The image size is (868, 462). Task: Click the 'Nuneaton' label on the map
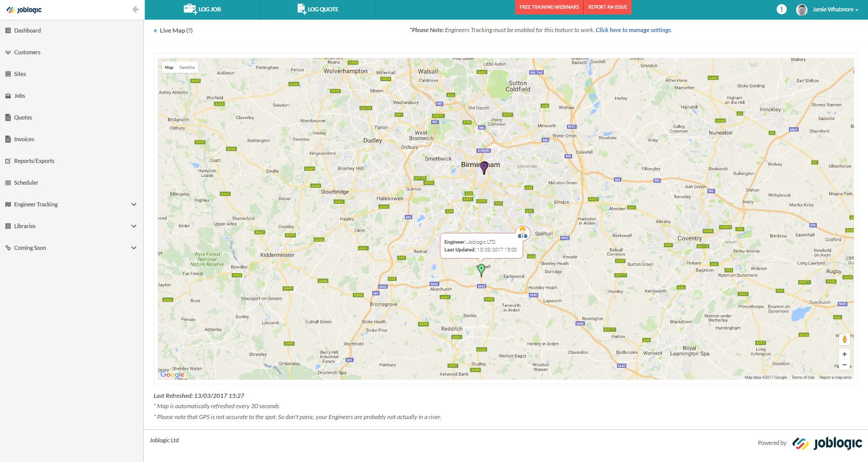click(721, 133)
